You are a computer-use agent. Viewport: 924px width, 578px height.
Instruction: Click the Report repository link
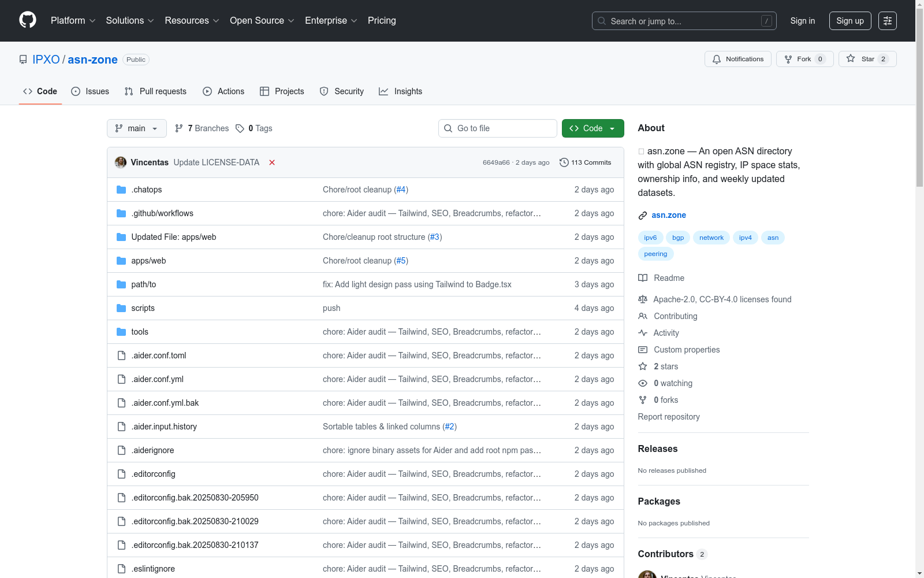pos(669,417)
